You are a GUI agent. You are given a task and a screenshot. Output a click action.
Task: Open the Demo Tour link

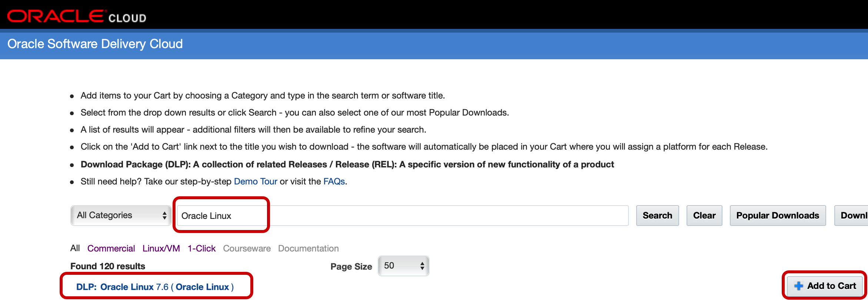pos(256,181)
